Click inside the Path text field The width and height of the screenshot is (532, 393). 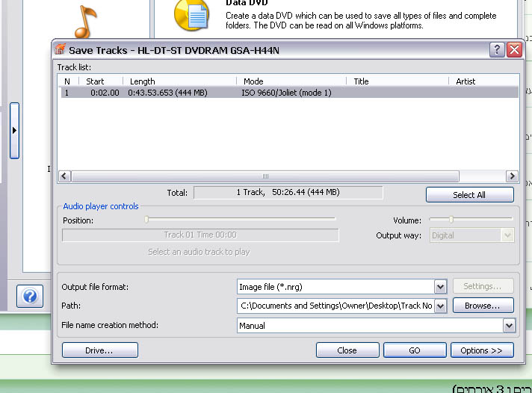pyautogui.click(x=335, y=306)
